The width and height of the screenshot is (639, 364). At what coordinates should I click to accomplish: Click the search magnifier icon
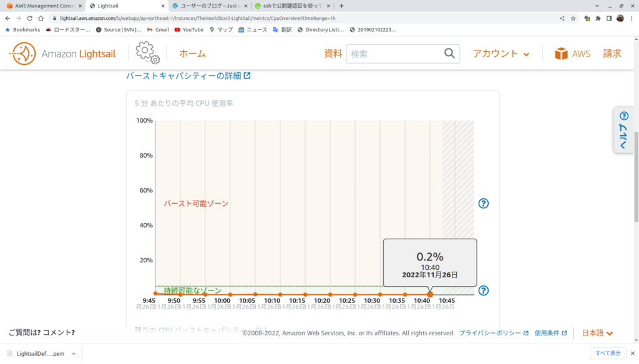click(x=449, y=54)
